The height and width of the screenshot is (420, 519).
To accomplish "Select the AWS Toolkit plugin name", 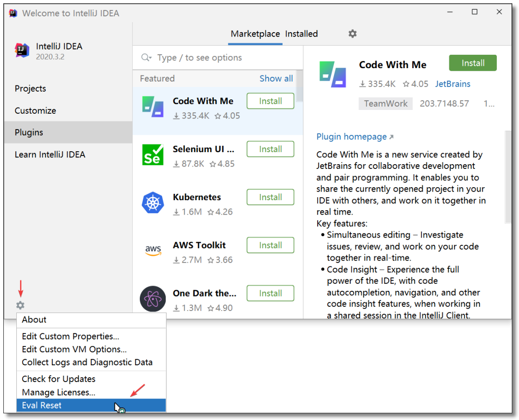I will (199, 245).
